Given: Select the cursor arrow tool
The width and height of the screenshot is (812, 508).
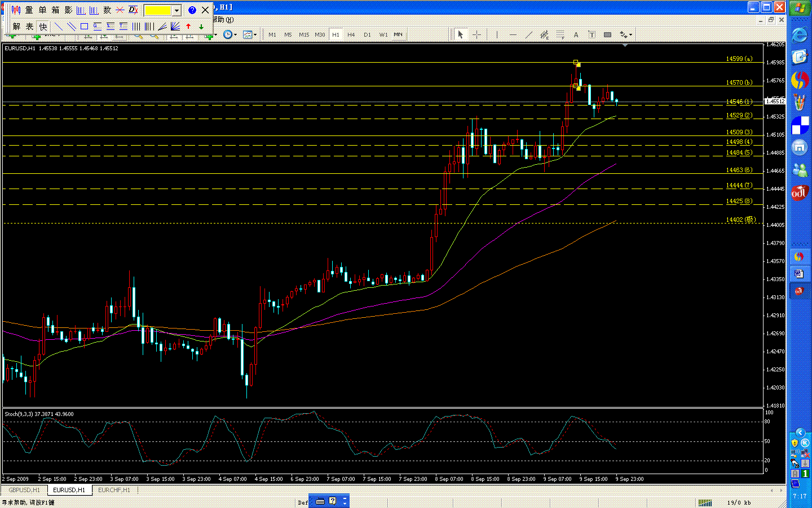Looking at the screenshot, I should [x=460, y=35].
